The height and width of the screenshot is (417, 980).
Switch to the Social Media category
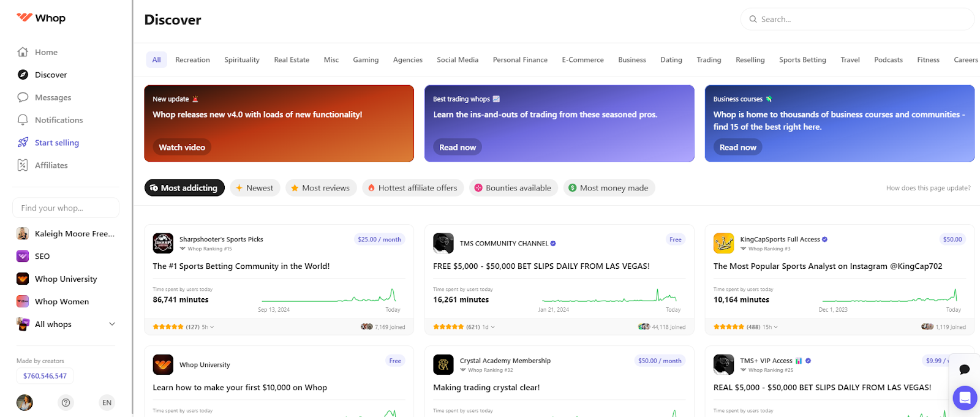(458, 59)
